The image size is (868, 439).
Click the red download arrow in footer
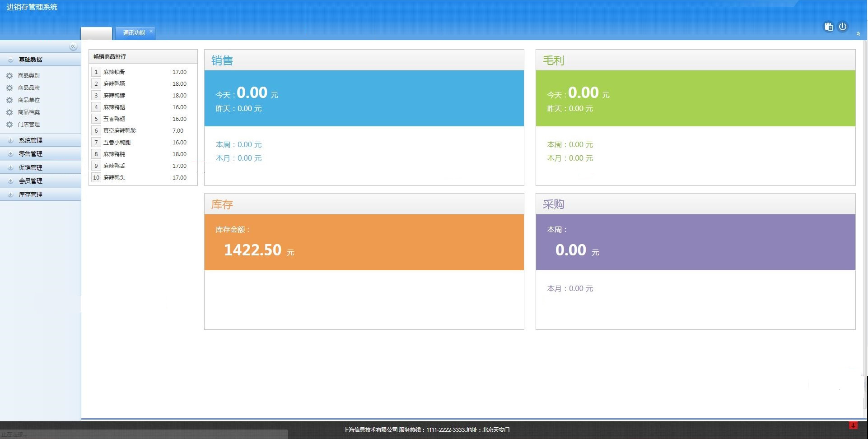pos(853,425)
